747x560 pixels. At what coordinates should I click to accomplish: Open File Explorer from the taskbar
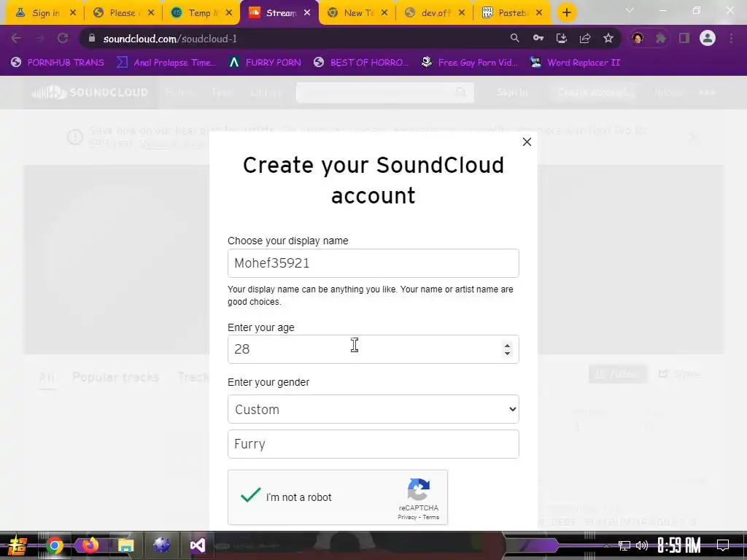125,545
